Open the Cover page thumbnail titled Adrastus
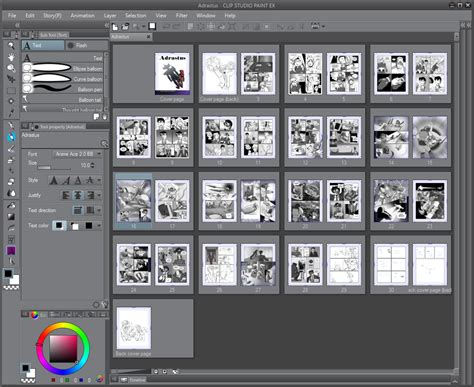The width and height of the screenshot is (474, 387). (x=172, y=74)
